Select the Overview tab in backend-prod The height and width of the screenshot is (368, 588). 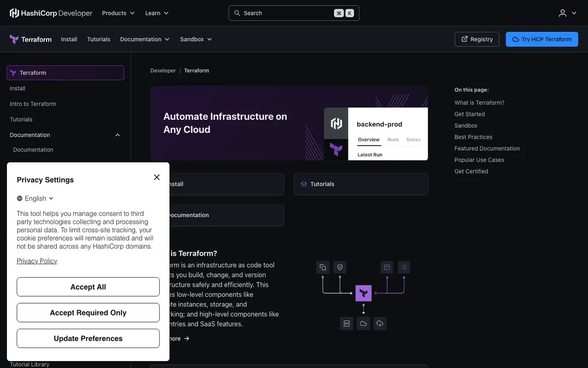[x=368, y=140]
